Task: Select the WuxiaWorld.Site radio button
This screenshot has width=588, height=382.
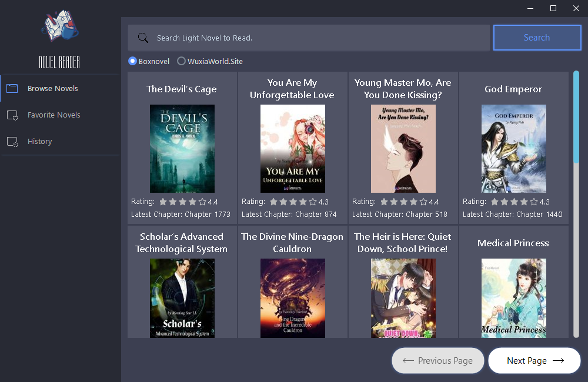Action: (181, 61)
